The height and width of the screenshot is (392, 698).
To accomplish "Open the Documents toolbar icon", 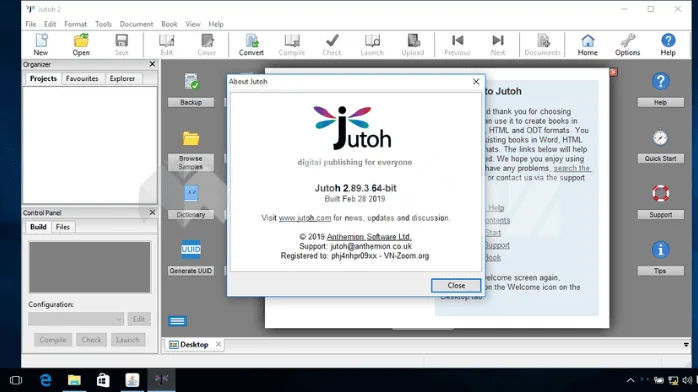I will tap(542, 44).
